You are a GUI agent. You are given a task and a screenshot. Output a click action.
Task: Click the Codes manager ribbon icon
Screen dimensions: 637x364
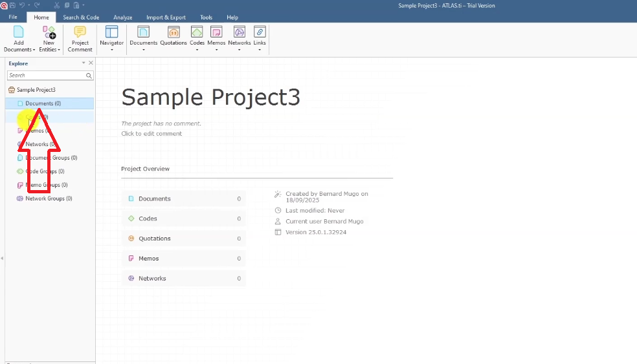coord(197,33)
